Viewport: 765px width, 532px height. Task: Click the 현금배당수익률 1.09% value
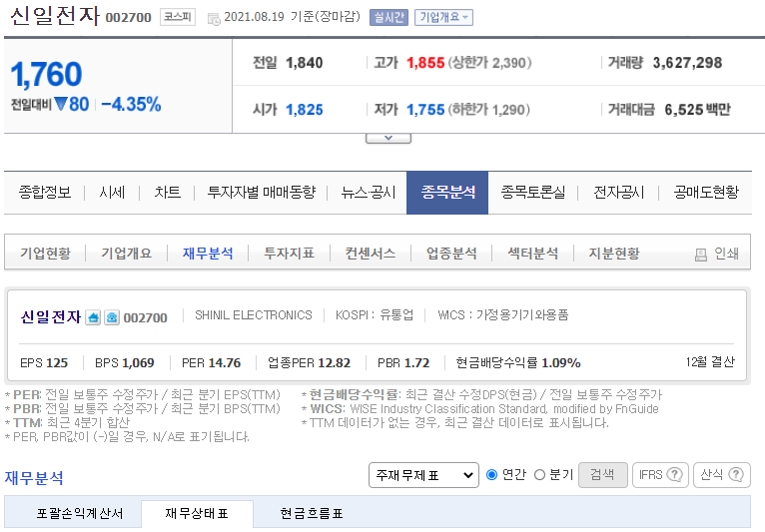pos(561,363)
